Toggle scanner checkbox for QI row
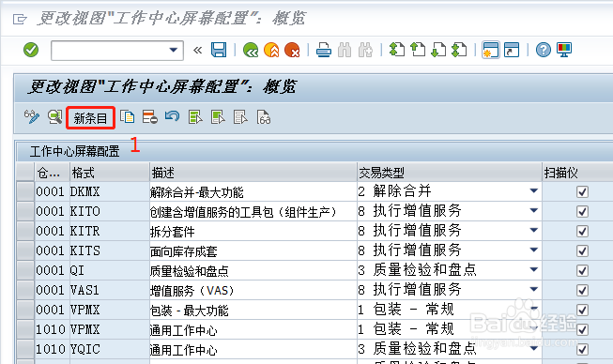The image size is (613, 364). [582, 270]
